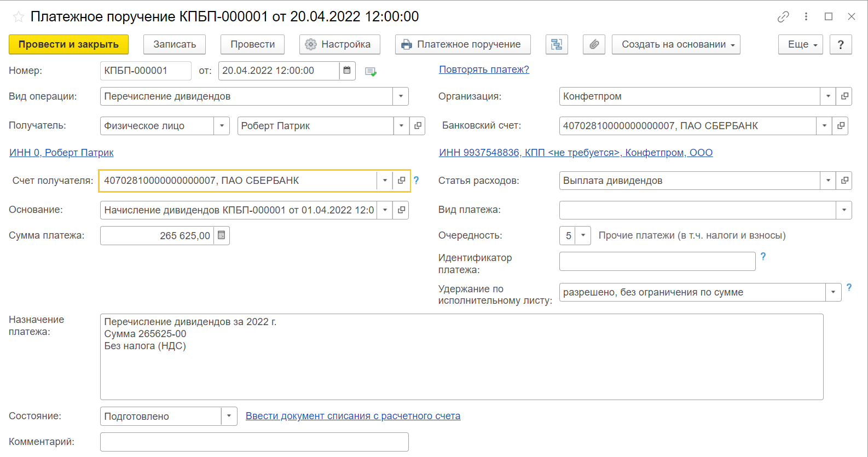Open Очередность dropdown list
This screenshot has height=457, width=868.
[583, 235]
